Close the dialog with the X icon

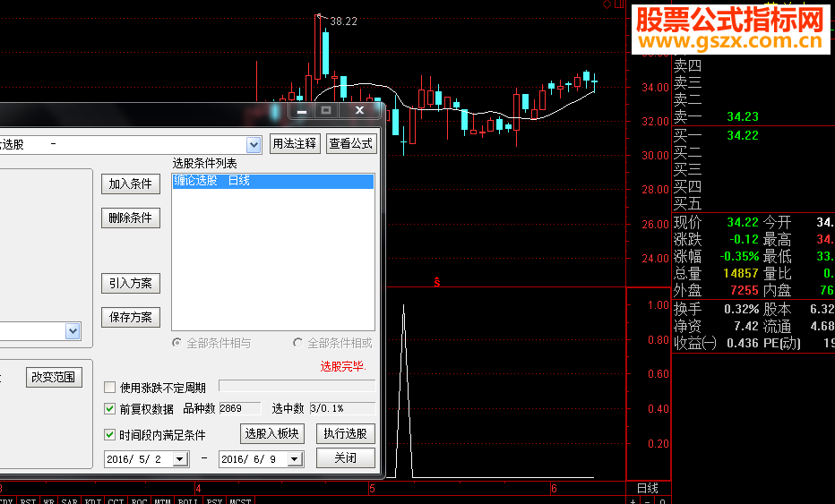360,110
